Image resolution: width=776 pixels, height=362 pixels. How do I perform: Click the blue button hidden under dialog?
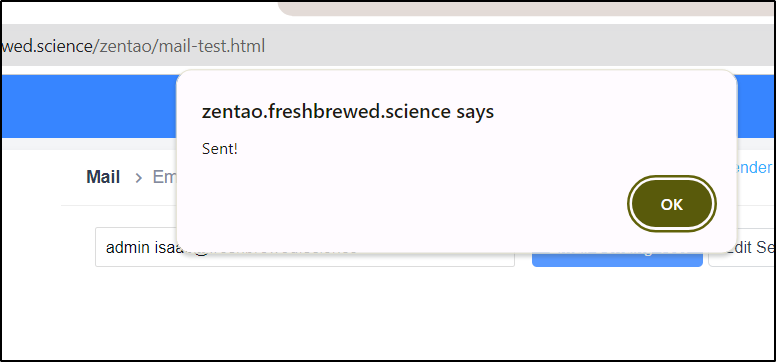(x=617, y=259)
